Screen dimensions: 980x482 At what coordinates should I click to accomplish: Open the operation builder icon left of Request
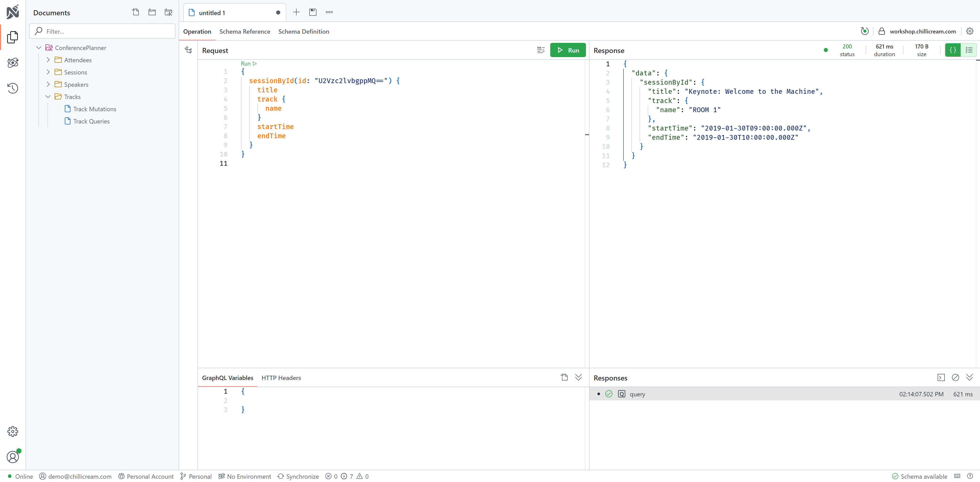[188, 50]
